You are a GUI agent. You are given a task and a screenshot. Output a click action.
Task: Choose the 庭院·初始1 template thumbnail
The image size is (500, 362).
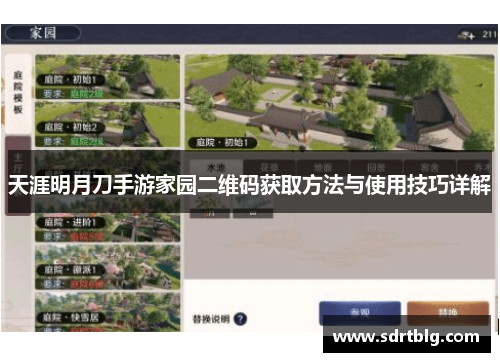click(108, 77)
